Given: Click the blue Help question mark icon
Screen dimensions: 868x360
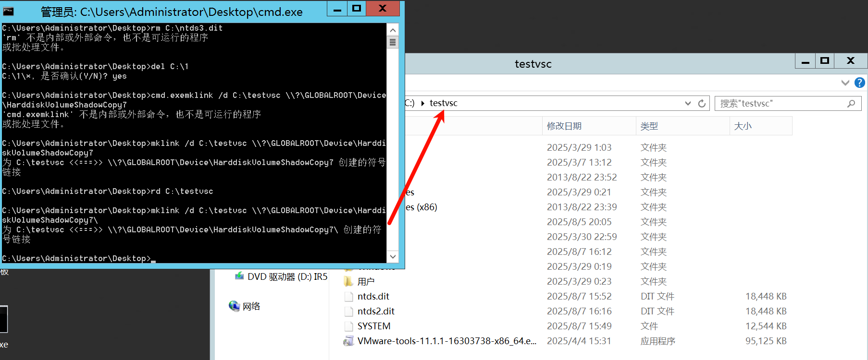Looking at the screenshot, I should tap(859, 83).
